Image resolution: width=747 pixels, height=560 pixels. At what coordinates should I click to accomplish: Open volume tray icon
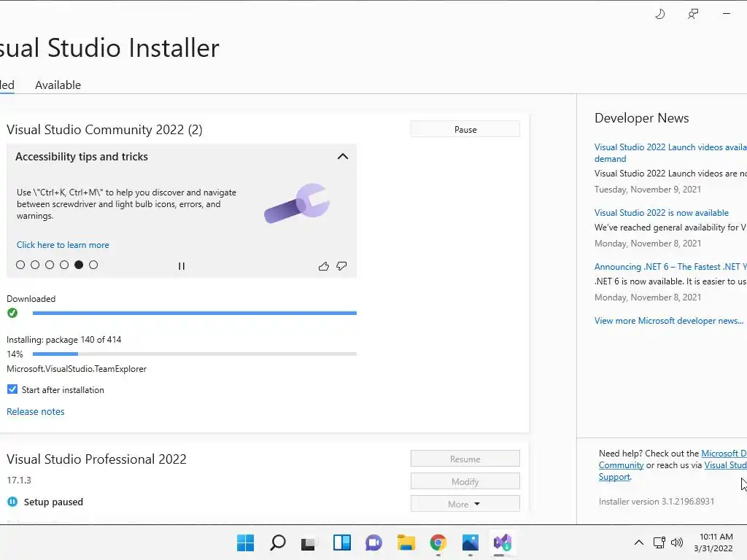pos(677,542)
